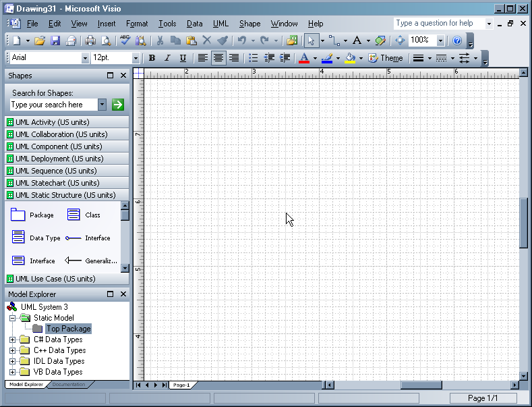Open the UML menu

tap(220, 24)
